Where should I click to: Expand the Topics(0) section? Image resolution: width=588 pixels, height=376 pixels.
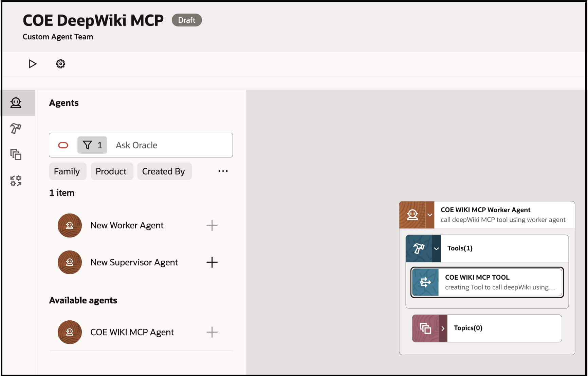pos(443,328)
